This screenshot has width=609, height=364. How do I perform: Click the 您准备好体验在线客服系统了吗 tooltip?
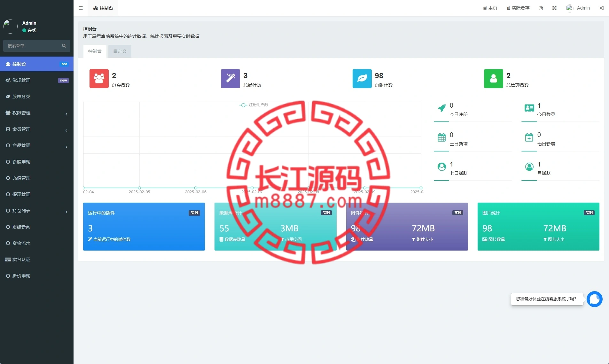coord(546,299)
